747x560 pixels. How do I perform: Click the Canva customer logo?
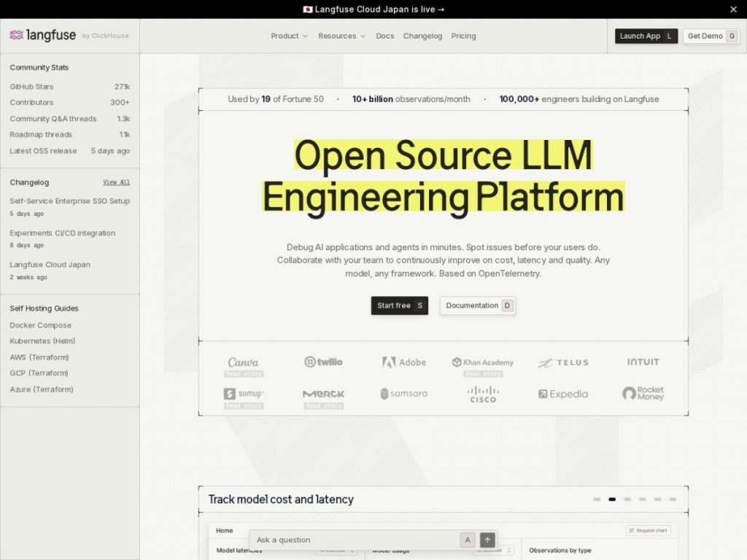coord(243,362)
